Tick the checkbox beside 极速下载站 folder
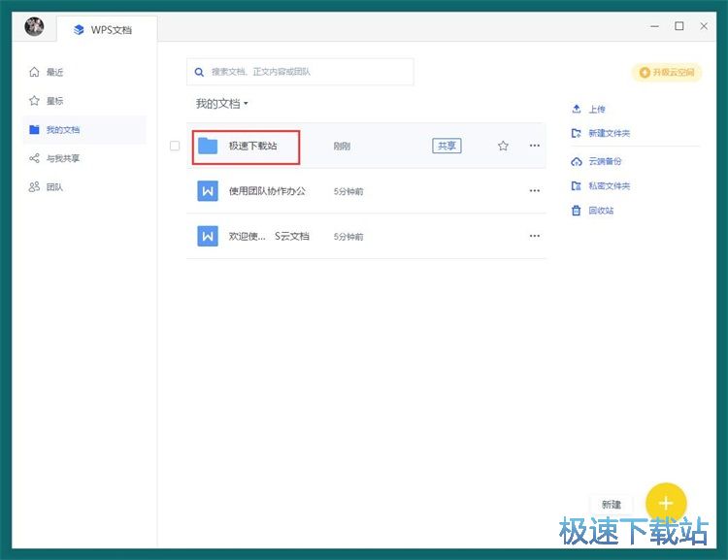Viewport: 728px width, 560px height. click(x=175, y=146)
